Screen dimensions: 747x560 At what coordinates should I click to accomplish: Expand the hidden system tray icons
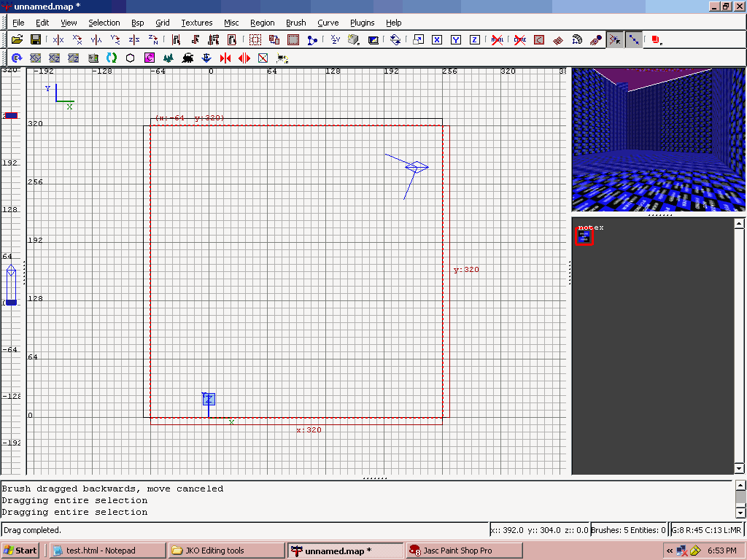[670, 551]
